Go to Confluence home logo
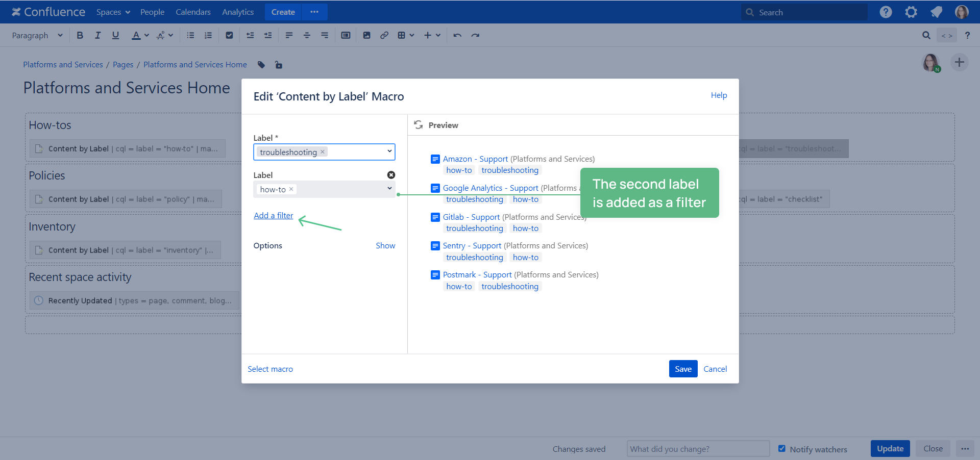The height and width of the screenshot is (460, 980). tap(48, 12)
